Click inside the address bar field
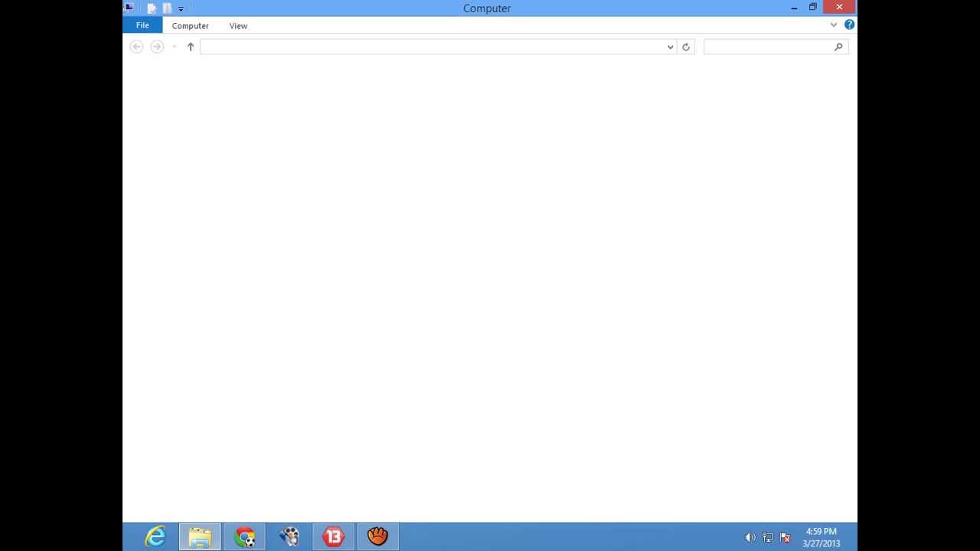Viewport: 980px width, 551px height. pos(433,47)
